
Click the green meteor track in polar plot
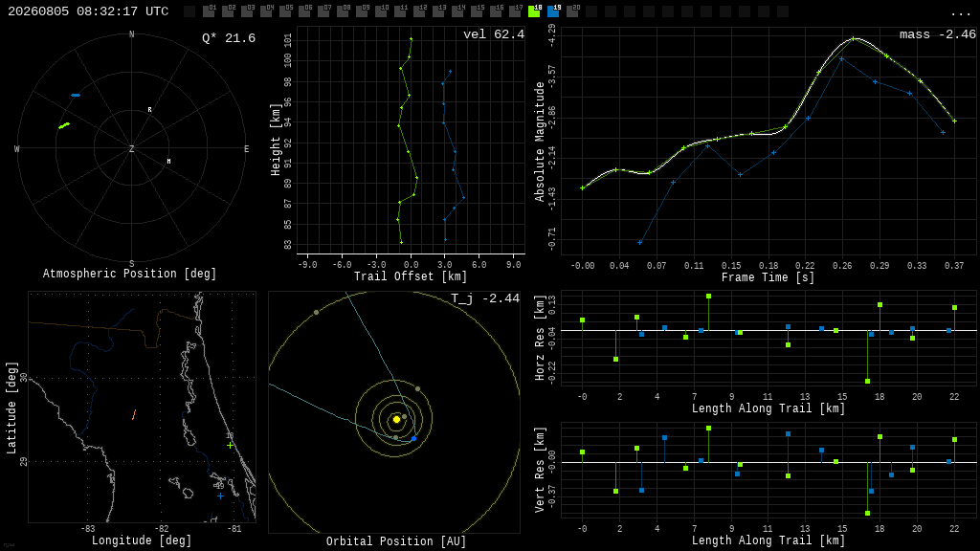point(64,125)
